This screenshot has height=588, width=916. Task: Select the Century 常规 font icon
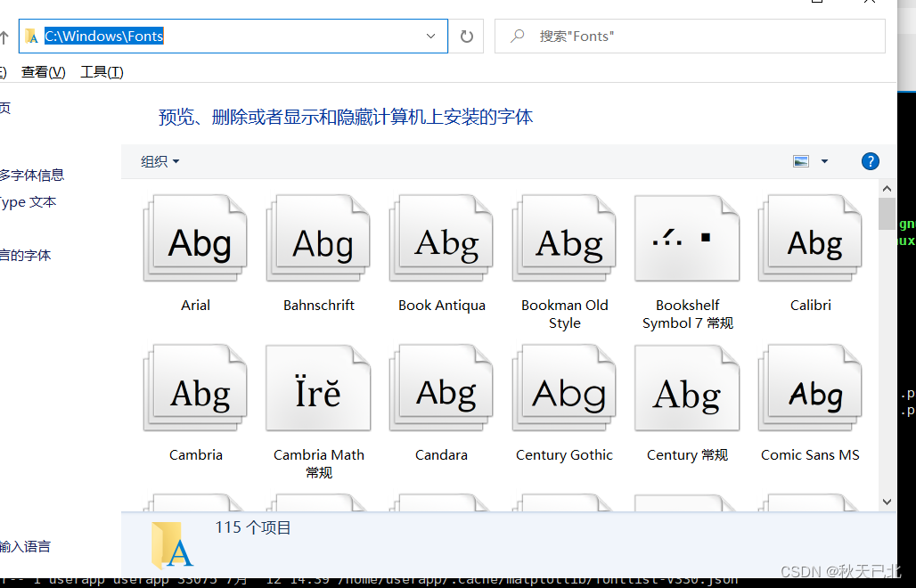click(688, 388)
